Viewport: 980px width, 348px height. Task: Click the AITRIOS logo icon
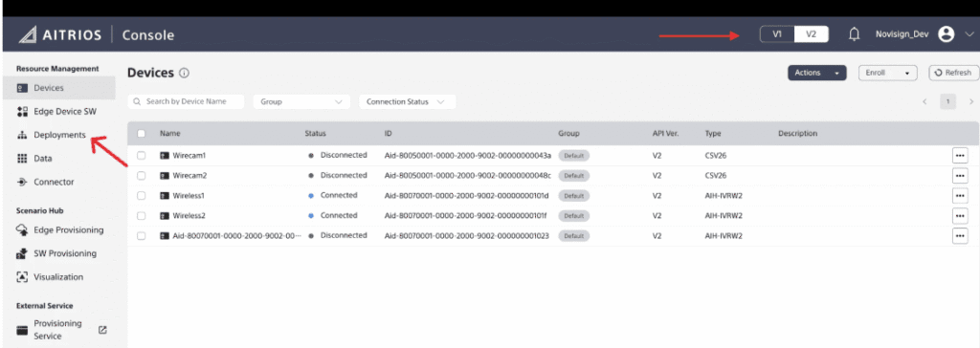coord(28,35)
